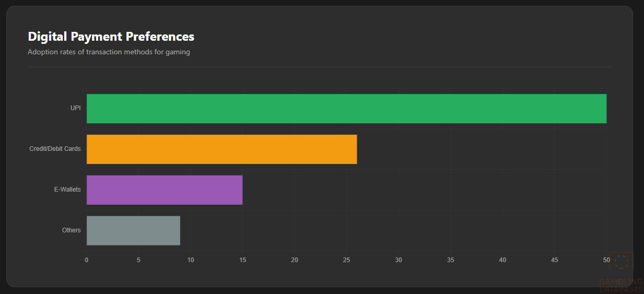Click the Digital Payment Preferences title
This screenshot has width=644, height=294.
[111, 37]
